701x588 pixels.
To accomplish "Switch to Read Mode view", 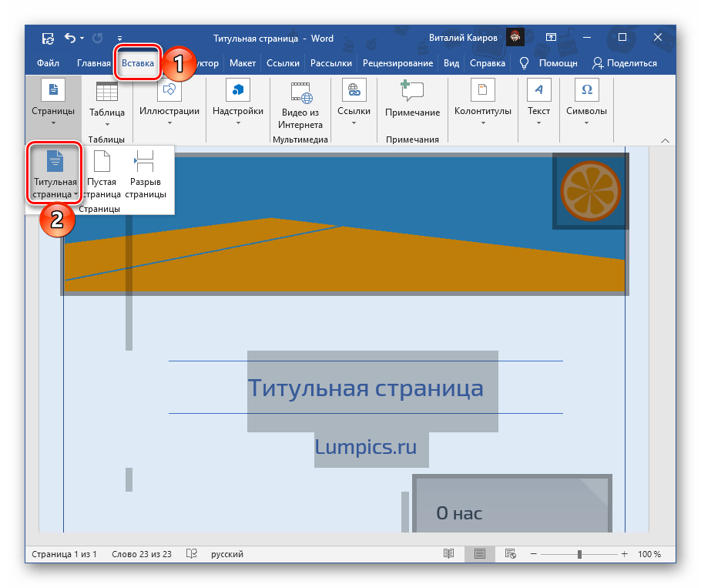I will pyautogui.click(x=449, y=554).
